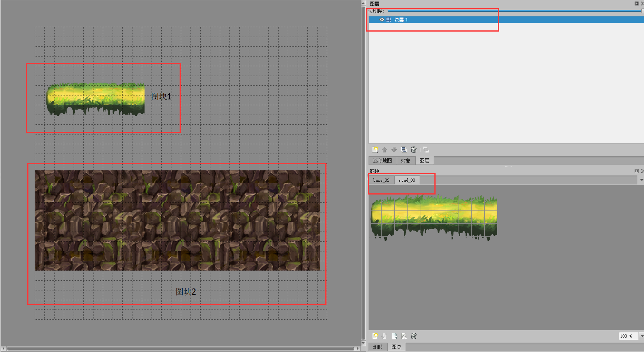Duplicate the selected layer

click(x=404, y=150)
